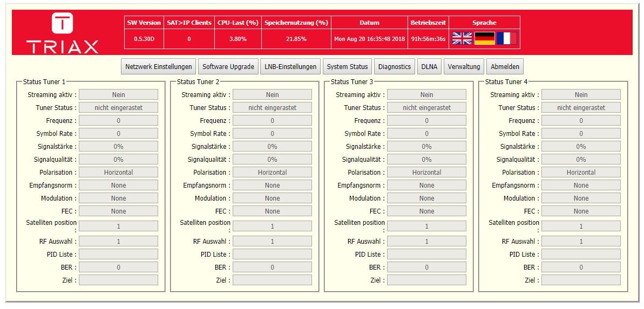Open the Software Upgrade section
644x309 pixels.
228,66
